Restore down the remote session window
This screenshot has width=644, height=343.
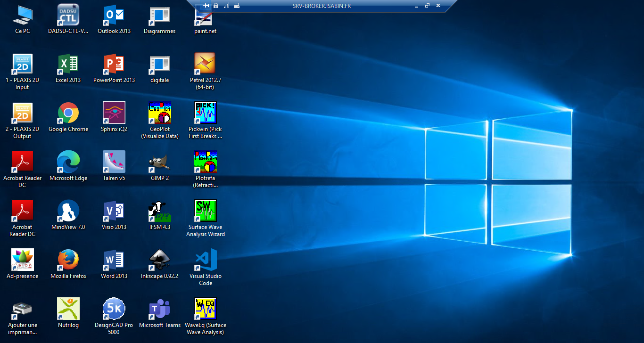(427, 6)
